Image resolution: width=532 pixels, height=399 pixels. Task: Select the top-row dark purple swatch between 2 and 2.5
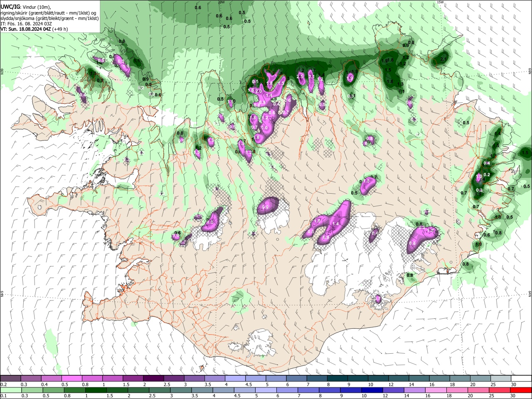click(153, 378)
